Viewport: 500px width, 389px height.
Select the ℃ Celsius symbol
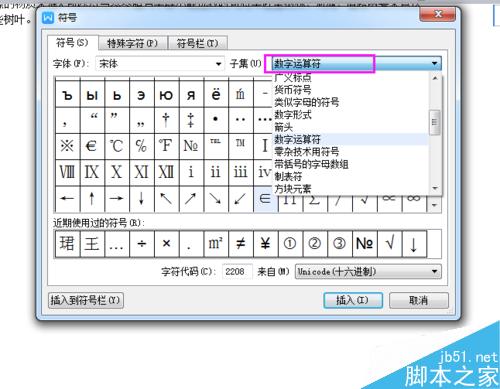pos(117,146)
